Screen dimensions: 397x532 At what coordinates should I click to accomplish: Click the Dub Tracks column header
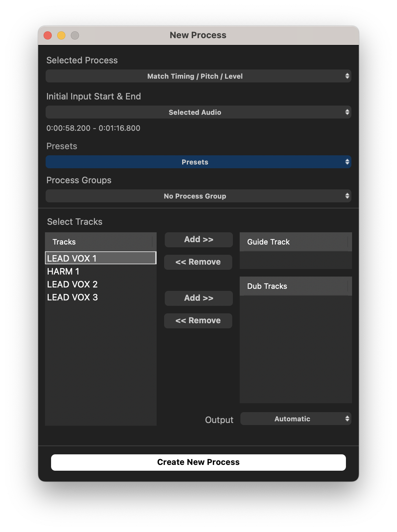coord(293,286)
